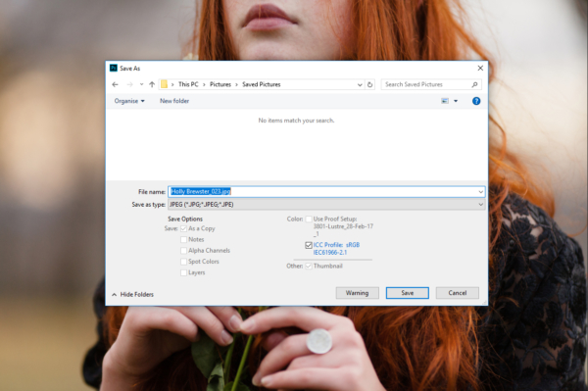
Task: Enable the Use Proof Setup checkbox
Action: pos(309,219)
